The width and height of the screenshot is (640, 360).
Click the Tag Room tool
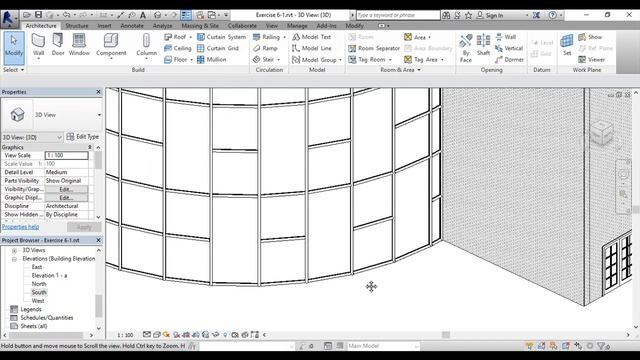tap(367, 60)
